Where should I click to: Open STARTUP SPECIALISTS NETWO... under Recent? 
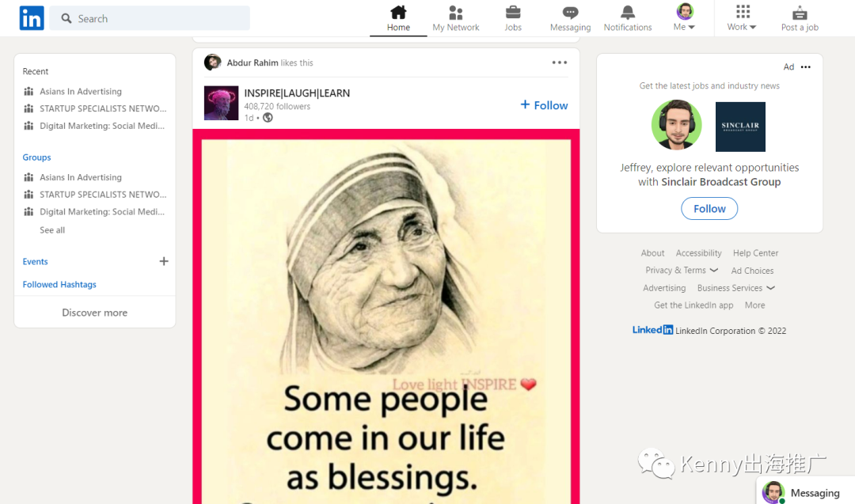pyautogui.click(x=103, y=108)
